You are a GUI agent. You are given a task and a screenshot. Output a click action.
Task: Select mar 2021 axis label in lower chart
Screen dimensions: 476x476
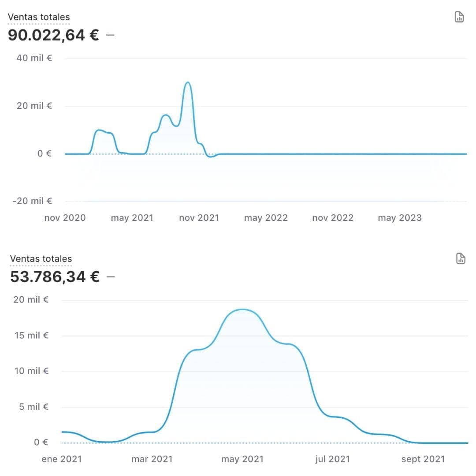(x=152, y=459)
